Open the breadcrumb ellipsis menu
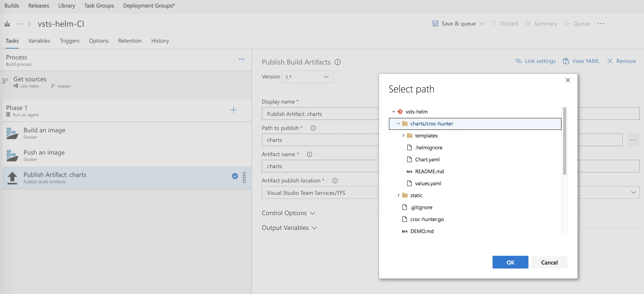This screenshot has height=294, width=644. pos(20,24)
